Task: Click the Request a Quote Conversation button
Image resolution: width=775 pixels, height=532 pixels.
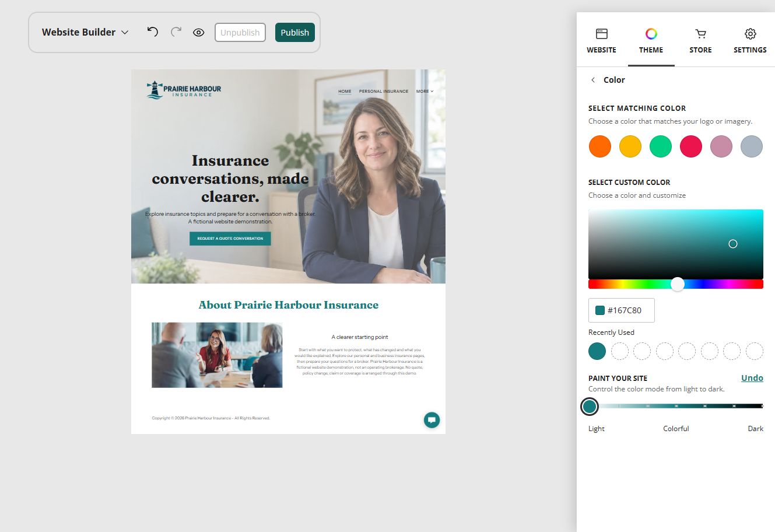Action: pos(230,239)
